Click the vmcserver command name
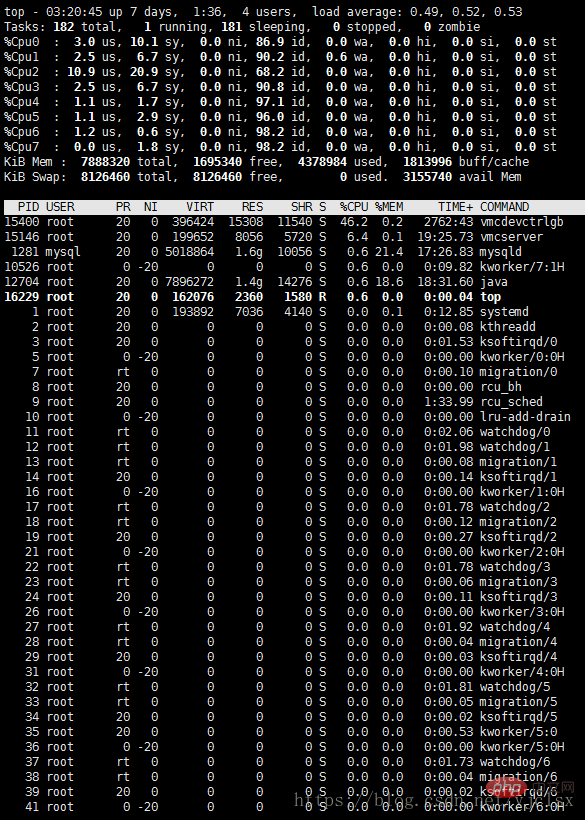 [511, 237]
